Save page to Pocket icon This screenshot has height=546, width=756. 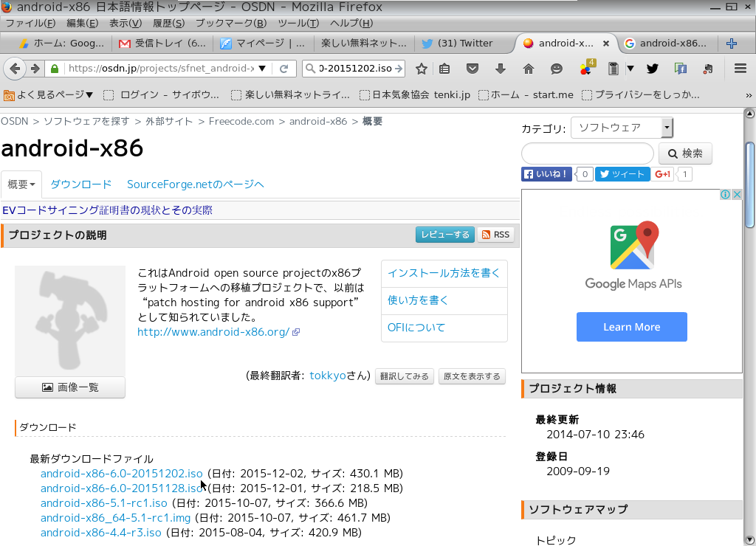472,69
